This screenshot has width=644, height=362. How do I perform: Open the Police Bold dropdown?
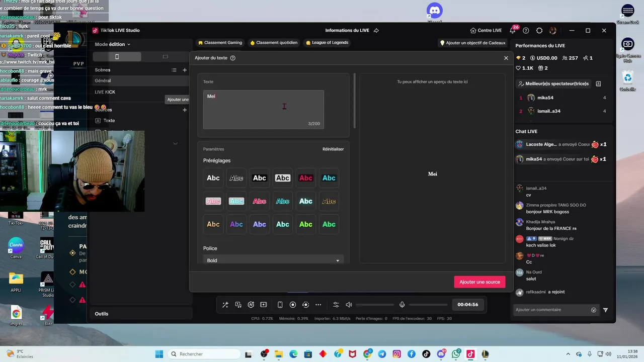tap(273, 260)
